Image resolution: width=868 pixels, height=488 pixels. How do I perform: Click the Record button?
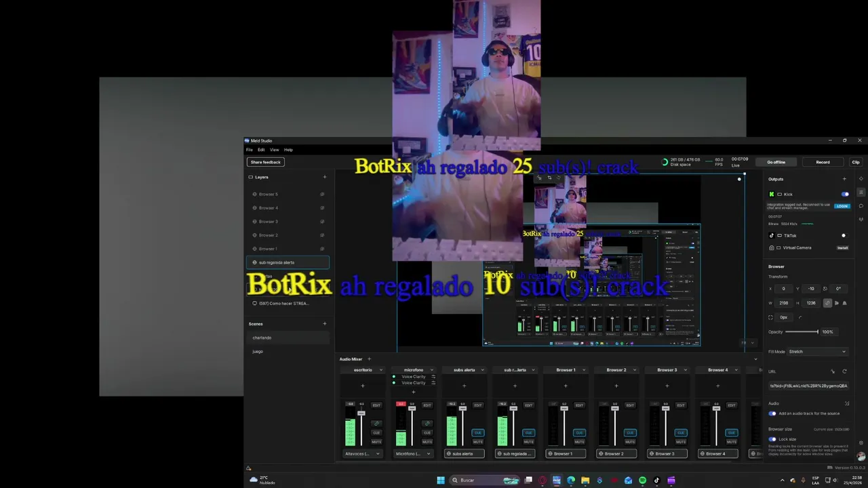pos(823,162)
